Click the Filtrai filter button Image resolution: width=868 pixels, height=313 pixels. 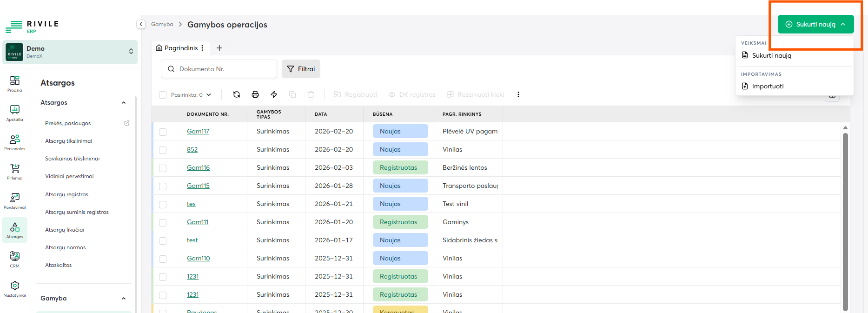tap(301, 69)
